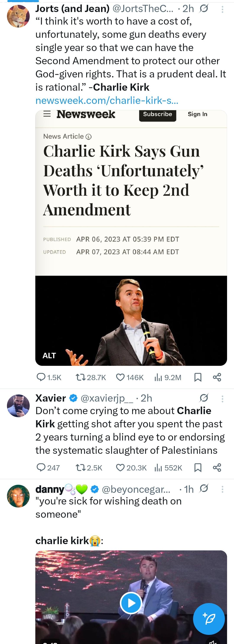This screenshot has width=234, height=644.
Task: Like Xavier's tweet with 20.3K likes
Action: [120, 467]
